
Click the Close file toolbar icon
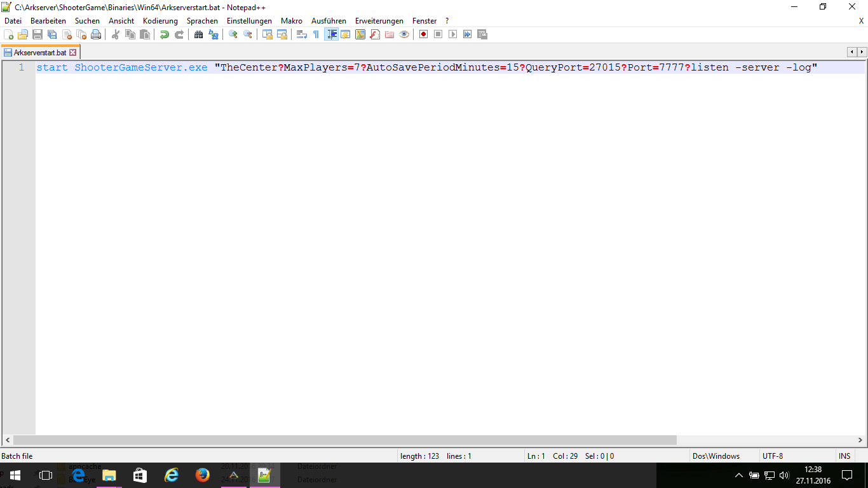(67, 34)
